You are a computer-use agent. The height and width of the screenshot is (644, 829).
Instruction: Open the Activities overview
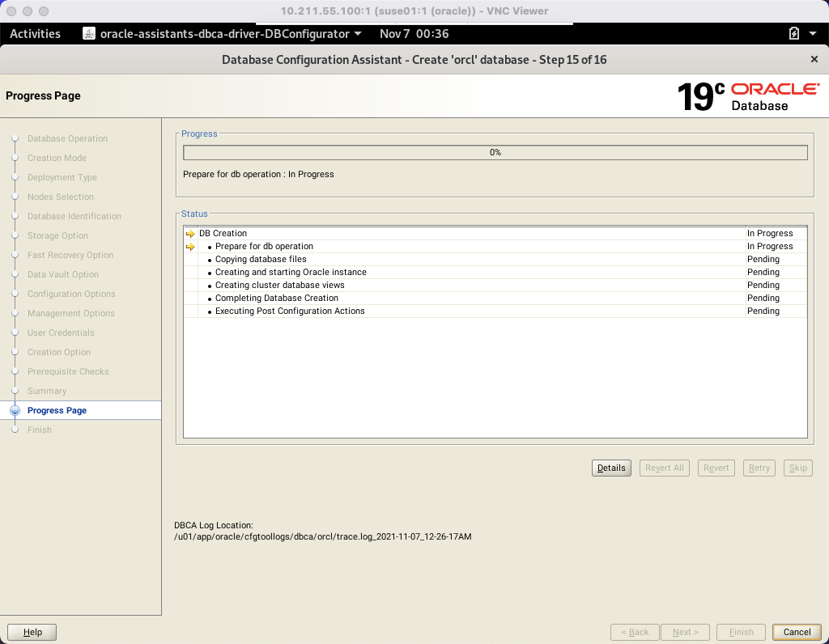pos(35,34)
